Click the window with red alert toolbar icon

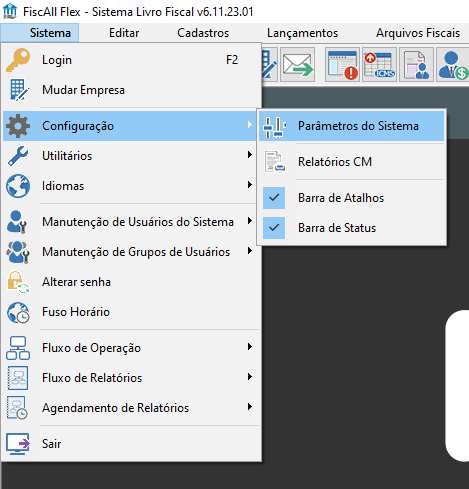pyautogui.click(x=343, y=65)
